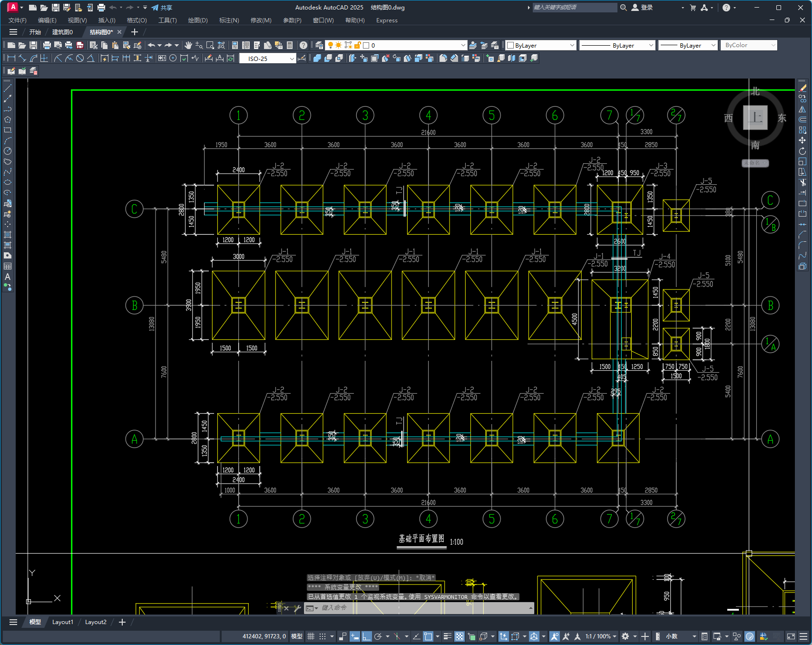Select the Table tool in draw toolbar
The height and width of the screenshot is (645, 812).
tap(8, 266)
